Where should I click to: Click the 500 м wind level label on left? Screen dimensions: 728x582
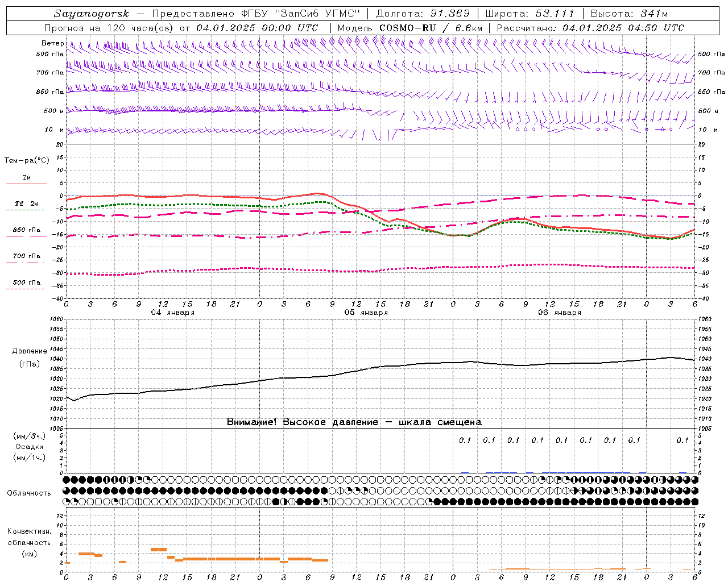pos(54,111)
